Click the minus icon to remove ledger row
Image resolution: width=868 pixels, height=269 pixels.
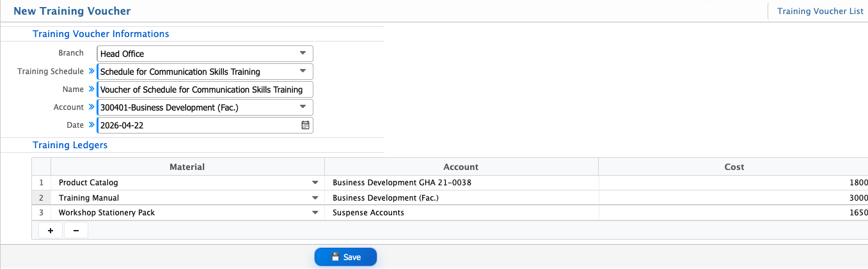pos(76,231)
